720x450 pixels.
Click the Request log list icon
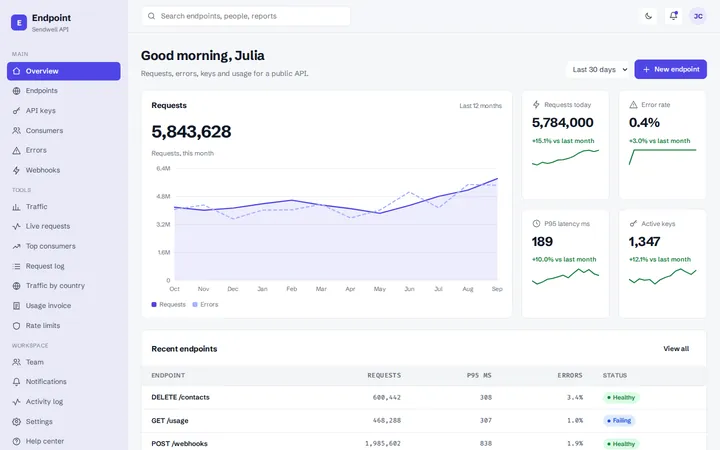[17, 266]
